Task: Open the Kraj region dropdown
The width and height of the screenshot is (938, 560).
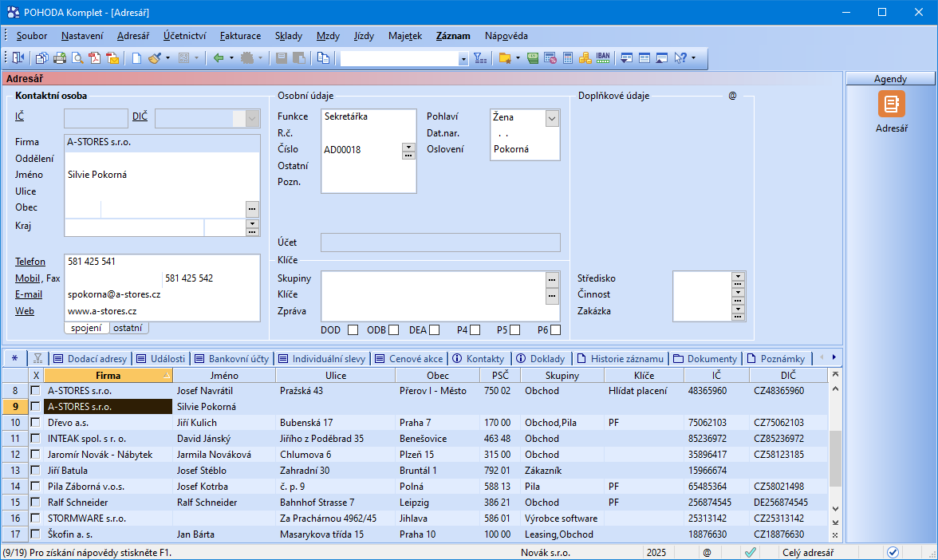Action: (252, 223)
